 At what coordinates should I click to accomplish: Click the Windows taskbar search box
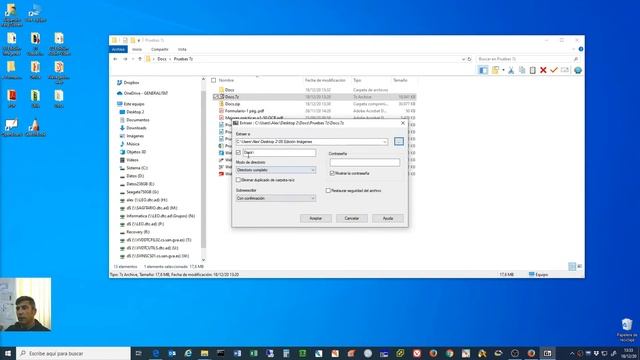click(x=73, y=353)
